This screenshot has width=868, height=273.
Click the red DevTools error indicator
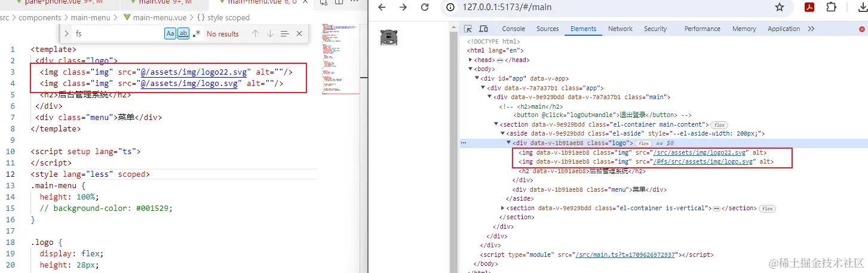[862, 29]
